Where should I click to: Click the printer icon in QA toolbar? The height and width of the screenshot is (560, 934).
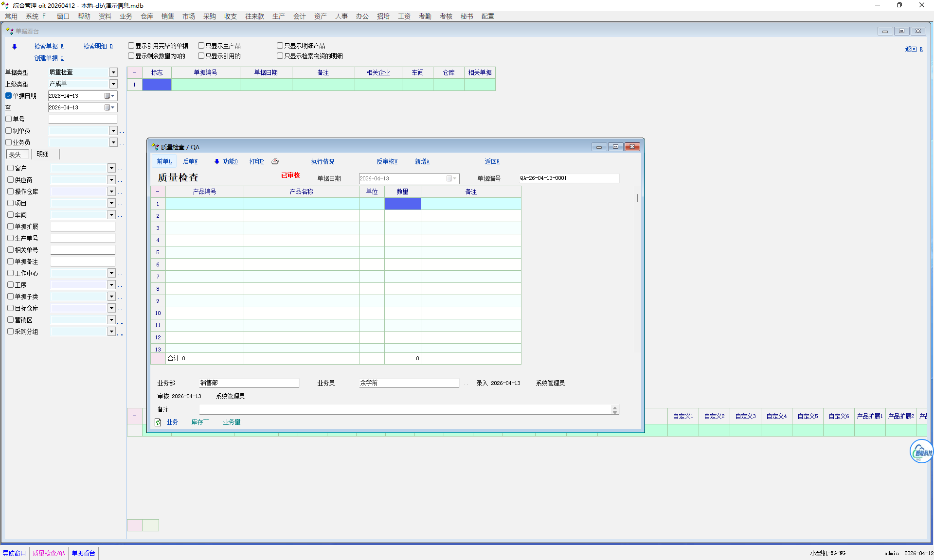click(275, 161)
